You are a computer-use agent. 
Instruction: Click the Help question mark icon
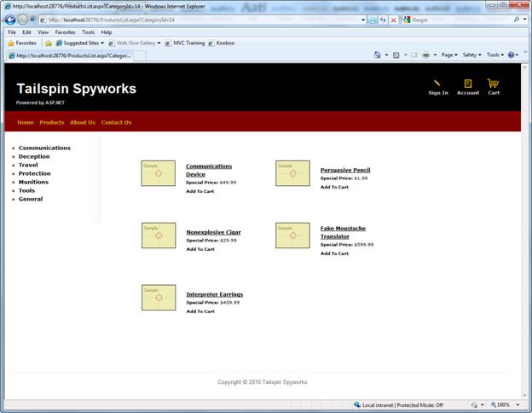[x=511, y=55]
